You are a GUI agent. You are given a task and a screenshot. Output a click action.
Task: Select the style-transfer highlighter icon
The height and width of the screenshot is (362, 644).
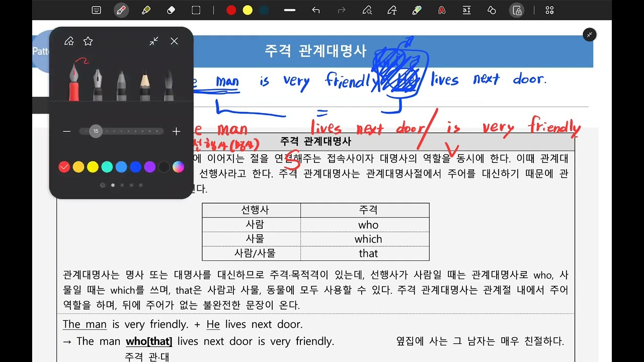[x=417, y=10]
